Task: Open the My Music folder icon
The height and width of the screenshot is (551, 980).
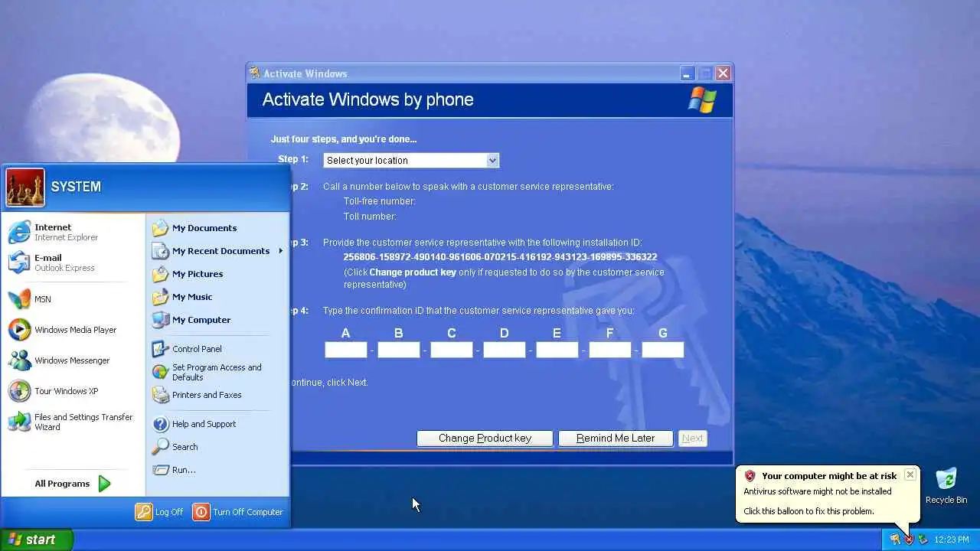Action: [x=160, y=297]
